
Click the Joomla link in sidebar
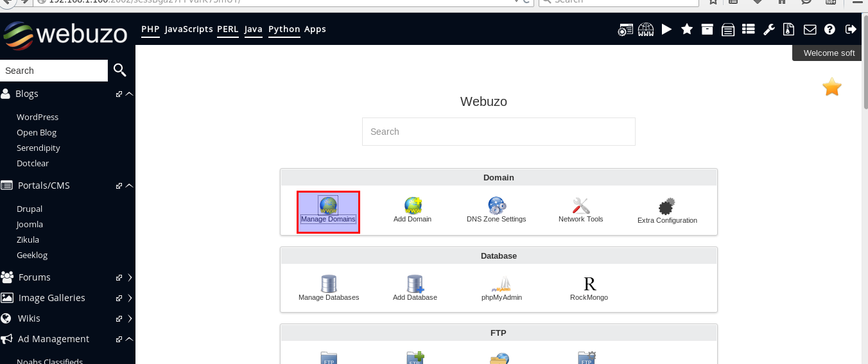tap(30, 224)
